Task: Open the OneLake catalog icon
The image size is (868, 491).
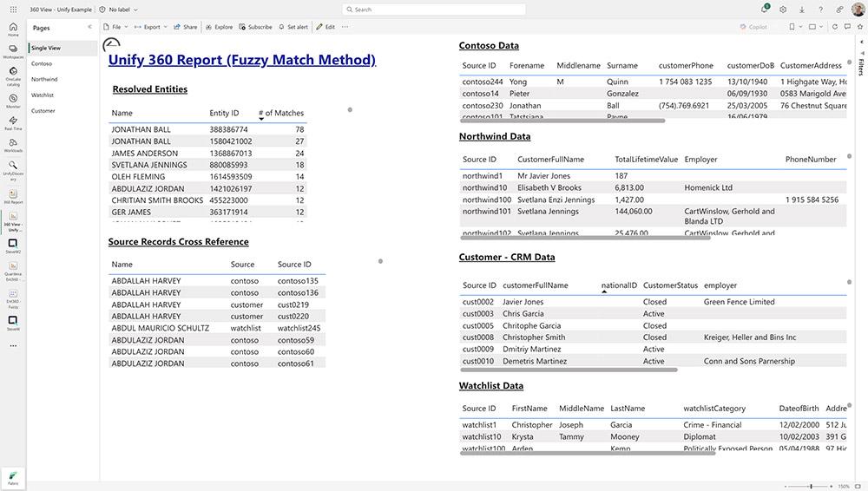Action: pos(13,75)
